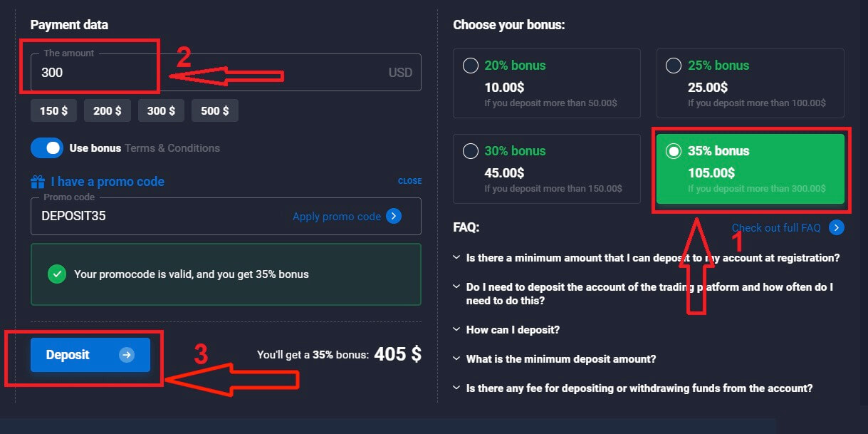This screenshot has height=434, width=868.
Task: Click the arrow icon on Deposit button
Action: coord(127,355)
